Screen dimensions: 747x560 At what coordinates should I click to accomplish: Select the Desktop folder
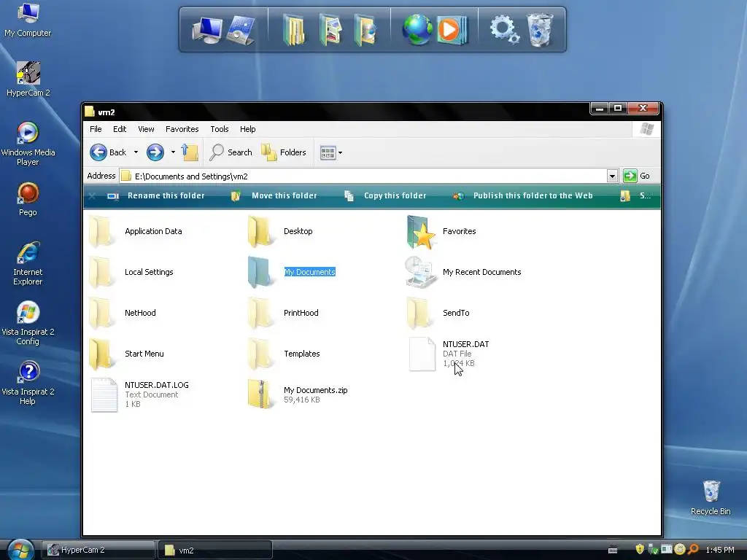(280, 231)
